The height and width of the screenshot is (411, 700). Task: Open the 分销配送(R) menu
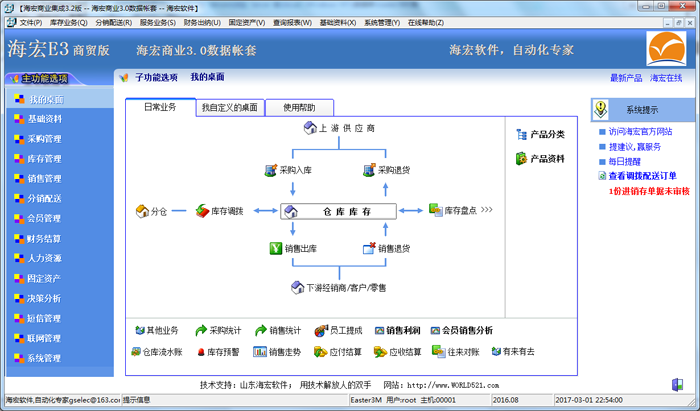[x=113, y=22]
